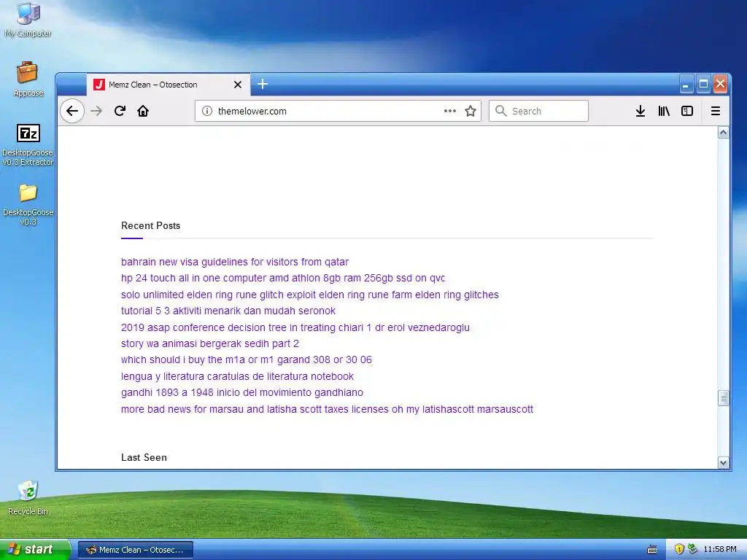
Task: Click the vertical scrollbar thumb
Action: [x=723, y=398]
